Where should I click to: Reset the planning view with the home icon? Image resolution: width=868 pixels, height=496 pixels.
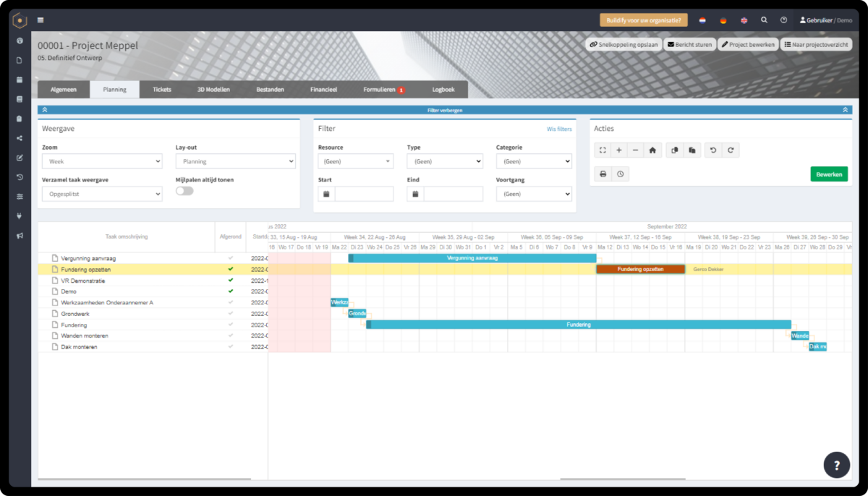click(x=653, y=150)
